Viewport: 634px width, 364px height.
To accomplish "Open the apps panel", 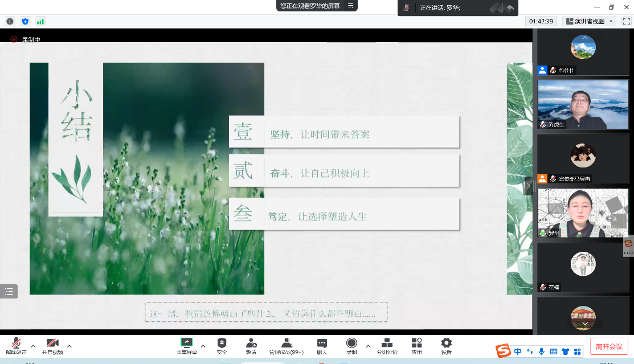I will tap(416, 343).
